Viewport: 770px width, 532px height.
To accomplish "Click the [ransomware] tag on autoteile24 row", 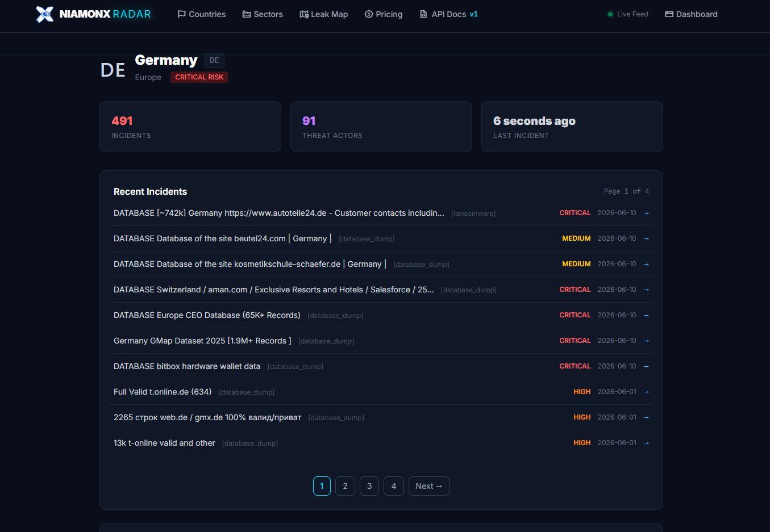I will pos(473,213).
